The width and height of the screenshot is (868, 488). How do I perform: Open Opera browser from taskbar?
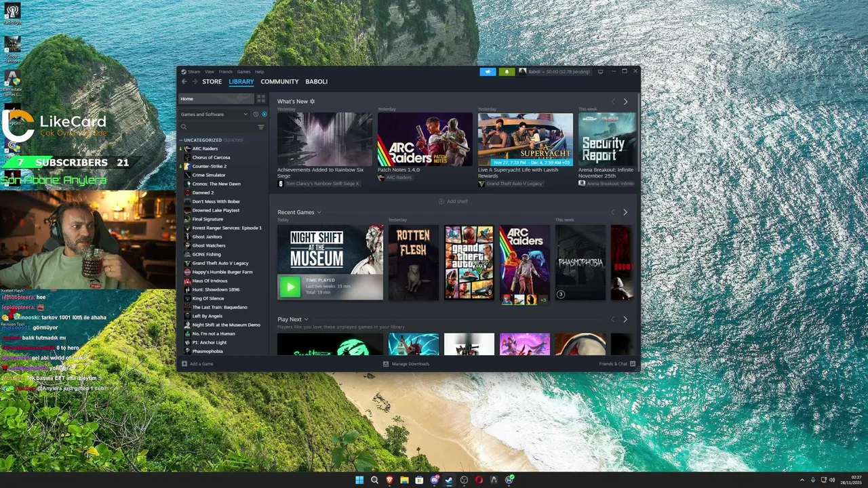[479, 480]
